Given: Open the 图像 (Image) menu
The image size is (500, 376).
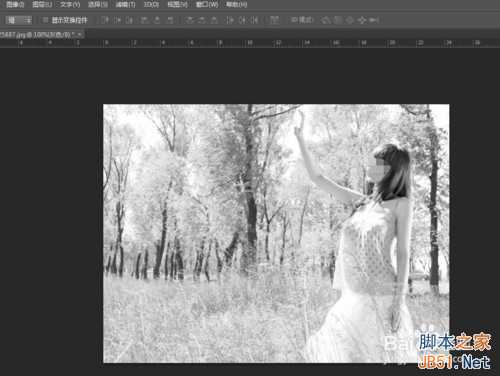Looking at the screenshot, I should 15,4.
